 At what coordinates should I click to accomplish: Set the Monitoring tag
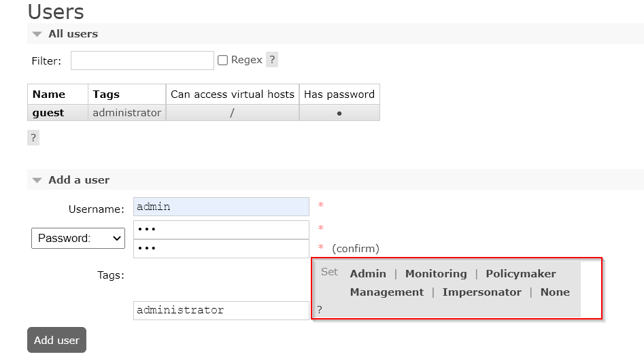[x=436, y=274]
